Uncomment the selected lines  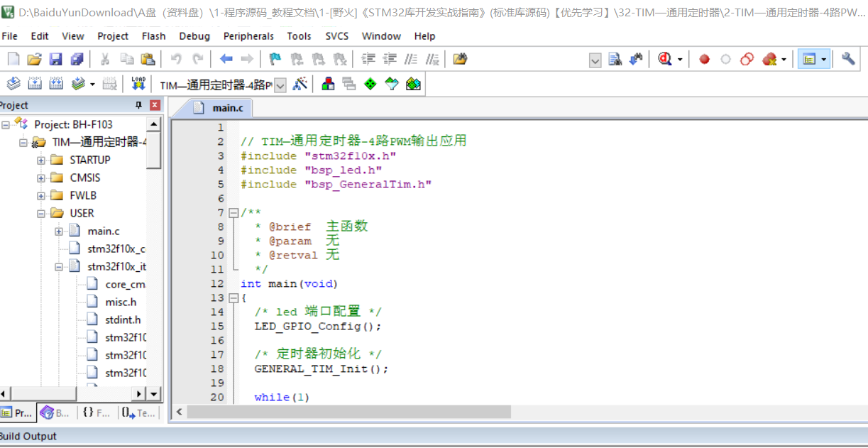432,60
